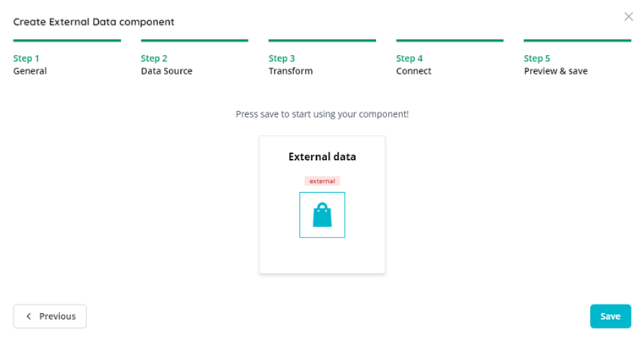644x341 pixels.
Task: Click the green progress bar above Step 1
Action: 67,41
